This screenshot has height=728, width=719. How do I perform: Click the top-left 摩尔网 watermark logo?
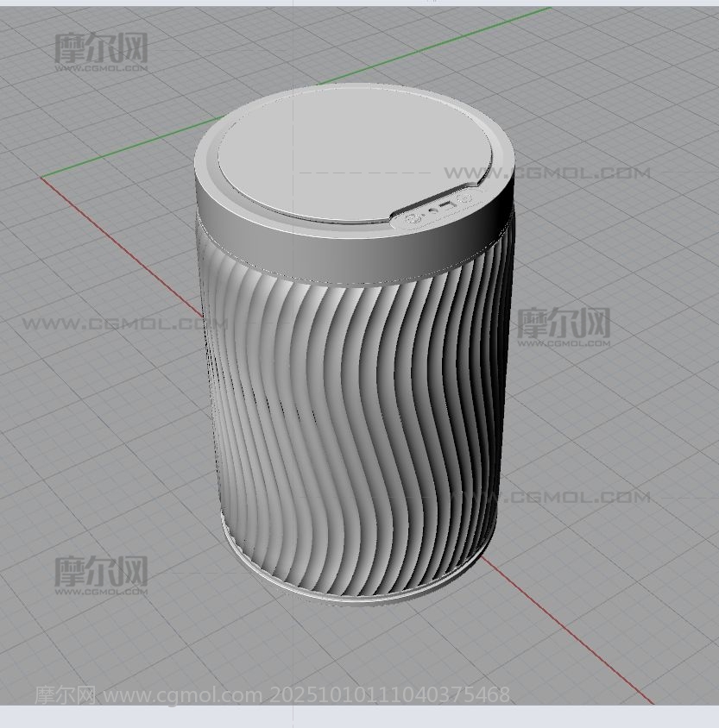pyautogui.click(x=101, y=50)
